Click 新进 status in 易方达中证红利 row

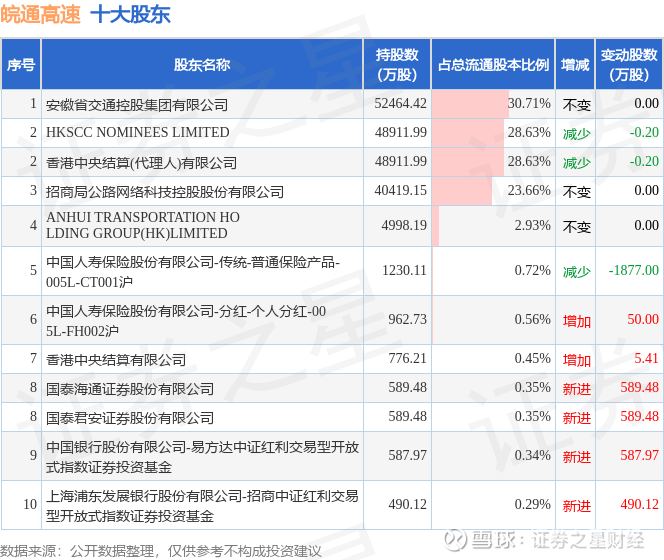(576, 457)
